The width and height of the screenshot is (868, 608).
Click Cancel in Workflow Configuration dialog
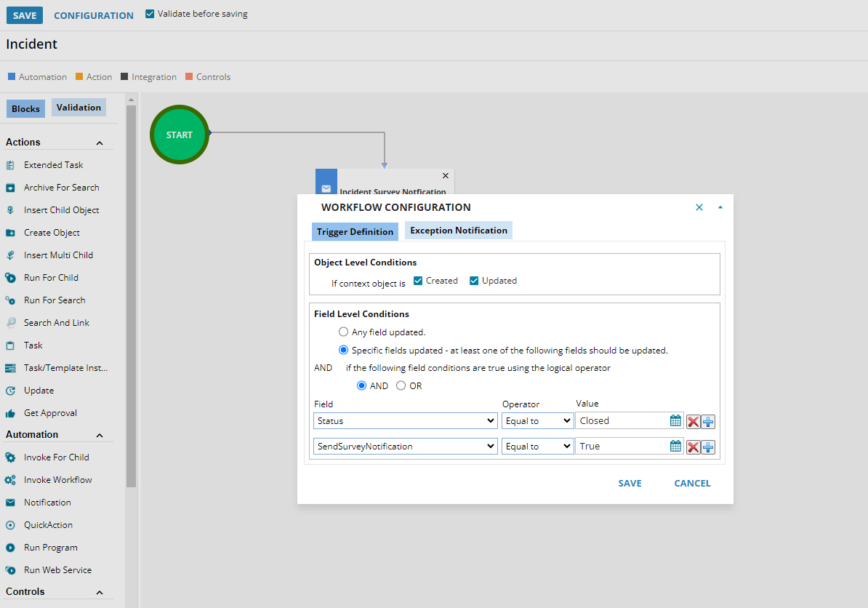691,484
